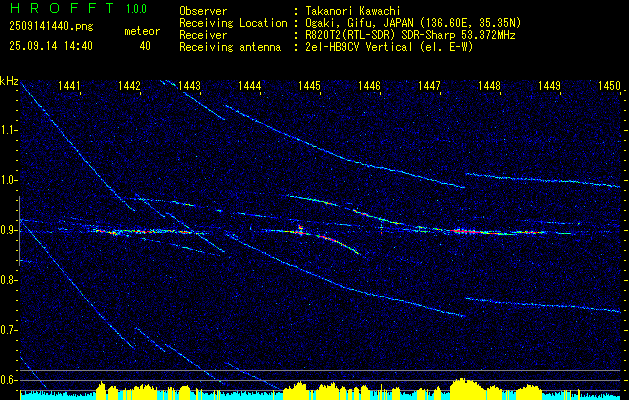Click the 1443 time axis label
Screen dimensions: 629x400
tap(189, 85)
